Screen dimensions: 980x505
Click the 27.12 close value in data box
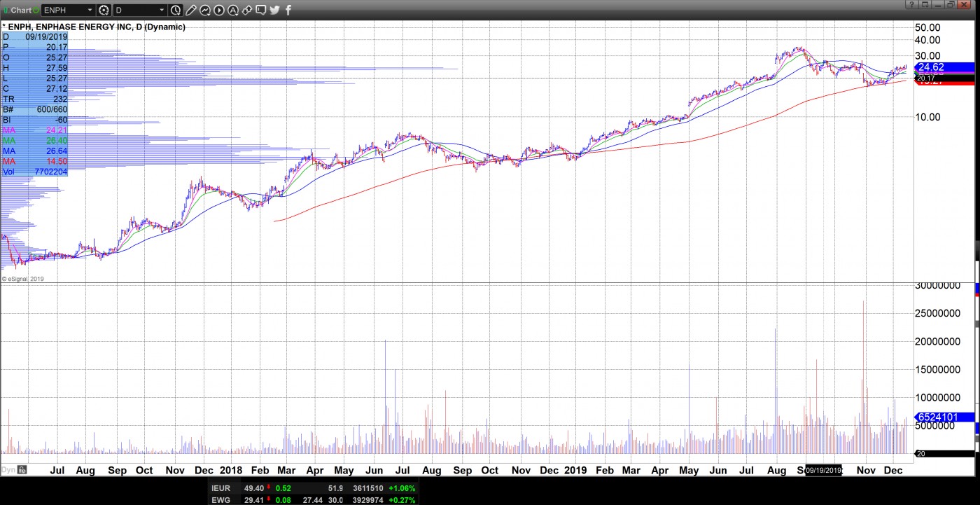[56, 89]
